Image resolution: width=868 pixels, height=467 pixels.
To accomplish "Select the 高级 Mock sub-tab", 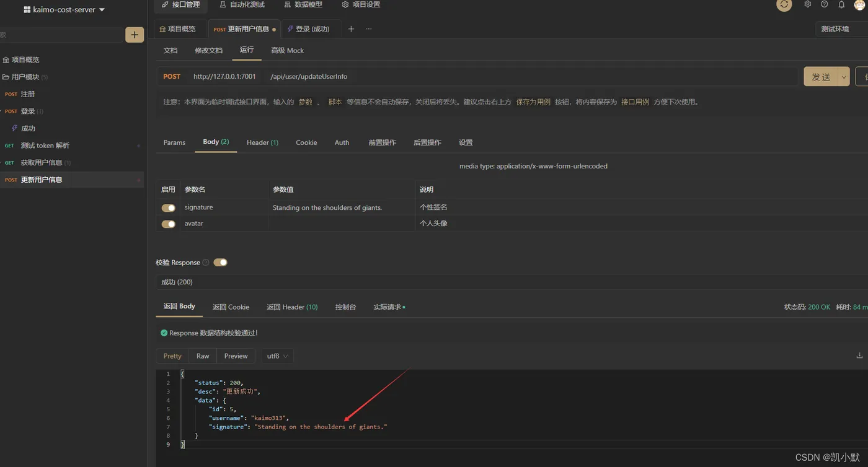I will click(x=287, y=51).
